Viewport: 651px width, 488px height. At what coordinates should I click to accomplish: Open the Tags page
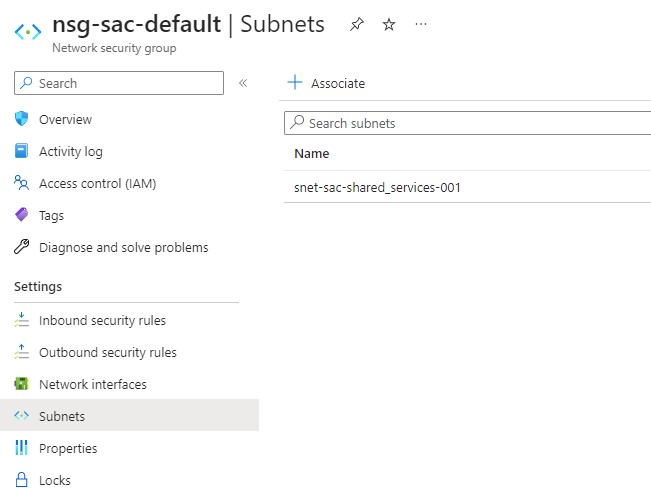51,216
